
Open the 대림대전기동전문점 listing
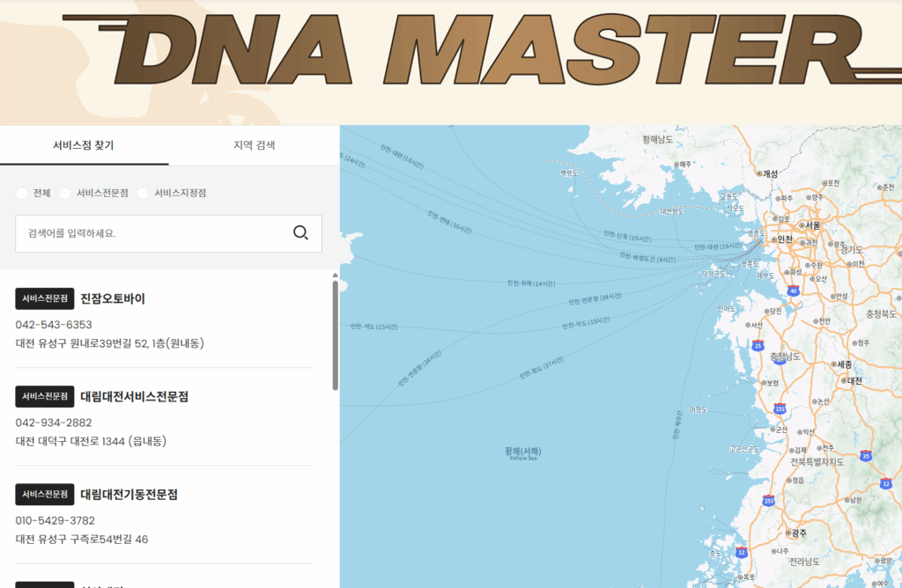pos(129,495)
